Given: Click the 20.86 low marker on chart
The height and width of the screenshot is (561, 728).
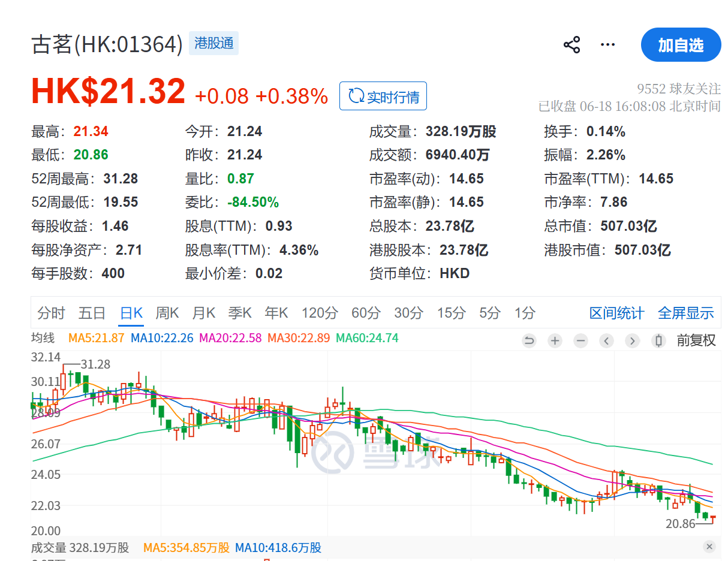Looking at the screenshot, I should 680,524.
